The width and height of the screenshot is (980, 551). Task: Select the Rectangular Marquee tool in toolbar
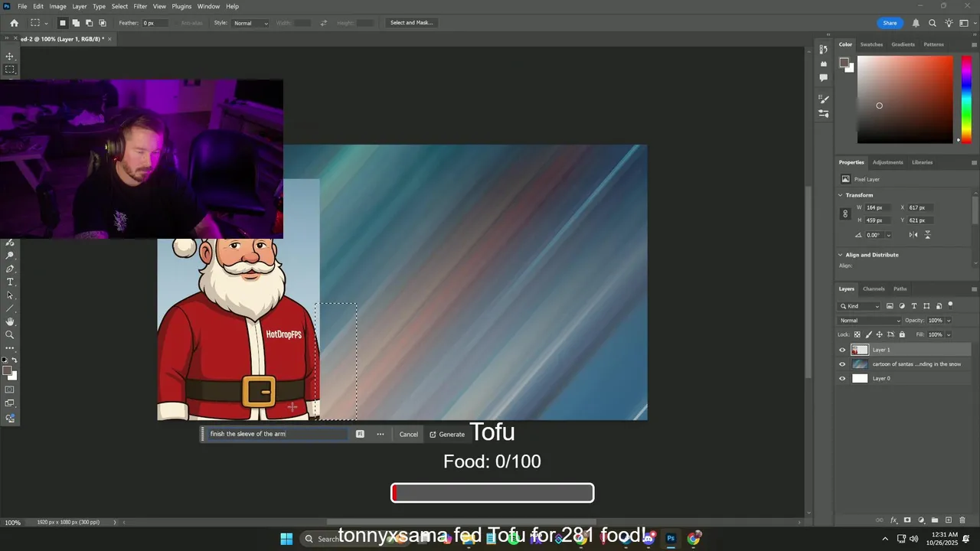(x=10, y=70)
